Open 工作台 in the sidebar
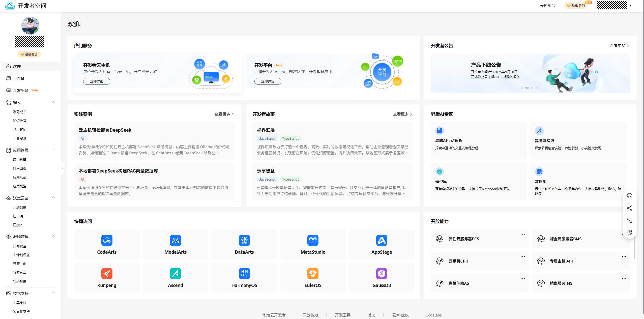Screen dimensions: 644x319 [19, 78]
